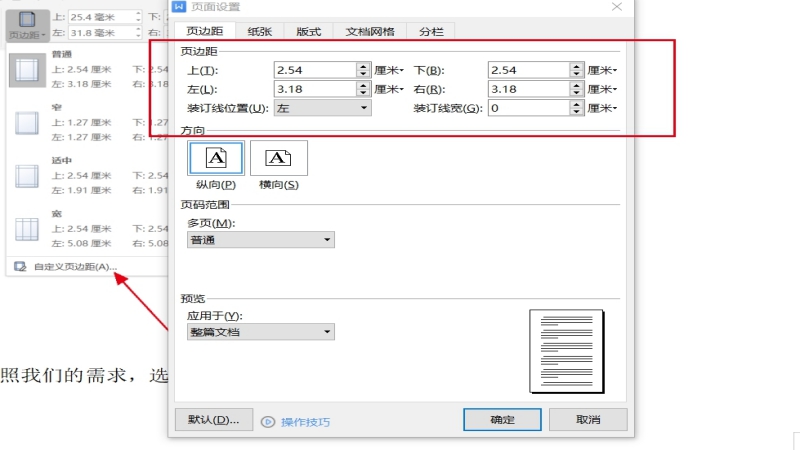The width and height of the screenshot is (800, 450).
Task: Click the 操作技巧 play icon
Action: click(x=268, y=422)
